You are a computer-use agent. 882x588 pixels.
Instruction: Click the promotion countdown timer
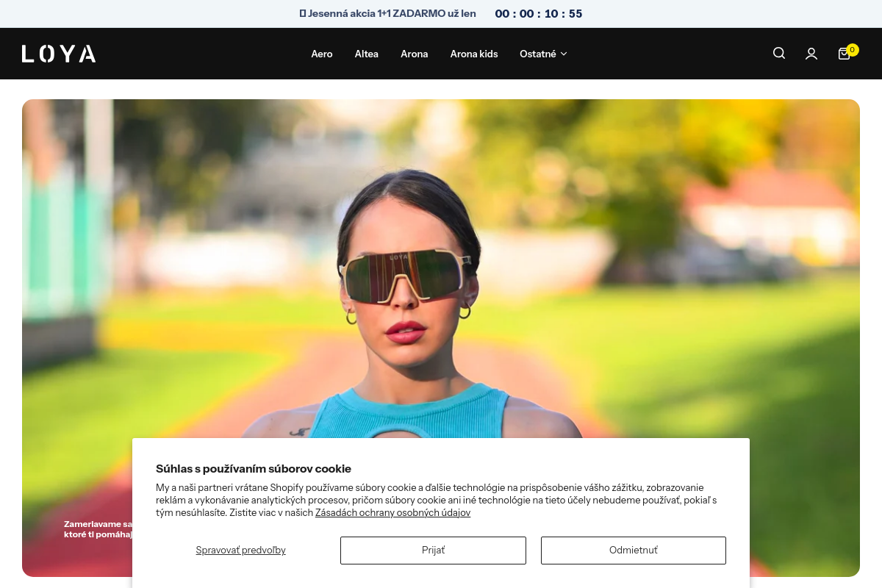click(x=538, y=14)
